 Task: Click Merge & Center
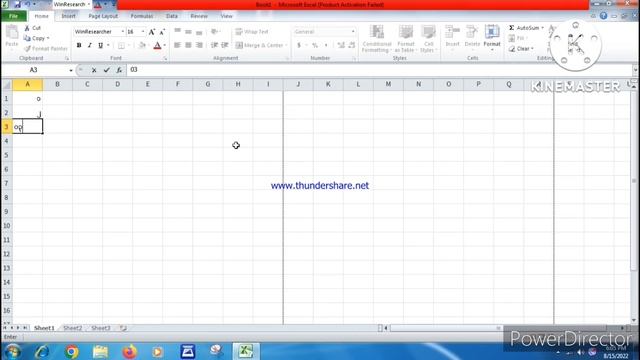(260, 45)
